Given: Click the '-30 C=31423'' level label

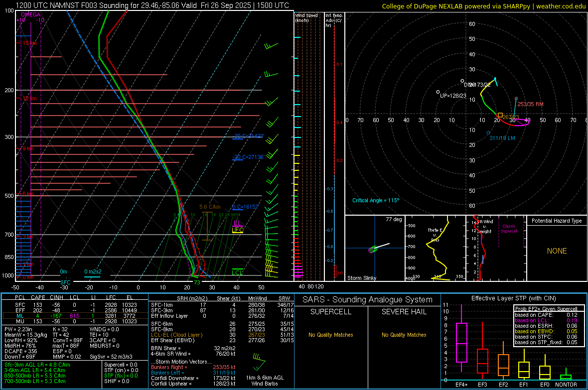Looking at the screenshot, I should [249, 136].
